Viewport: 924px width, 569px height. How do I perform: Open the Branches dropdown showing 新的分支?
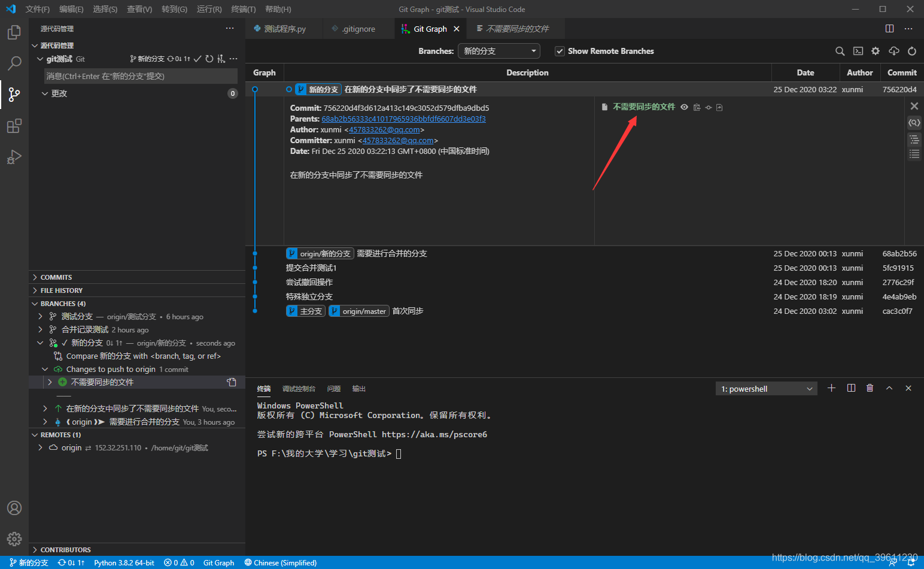pos(499,51)
